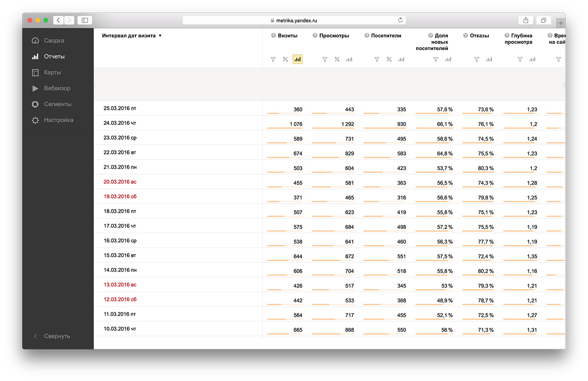Click the Сегменты icon in sidebar
This screenshot has width=588, height=381.
(x=35, y=104)
